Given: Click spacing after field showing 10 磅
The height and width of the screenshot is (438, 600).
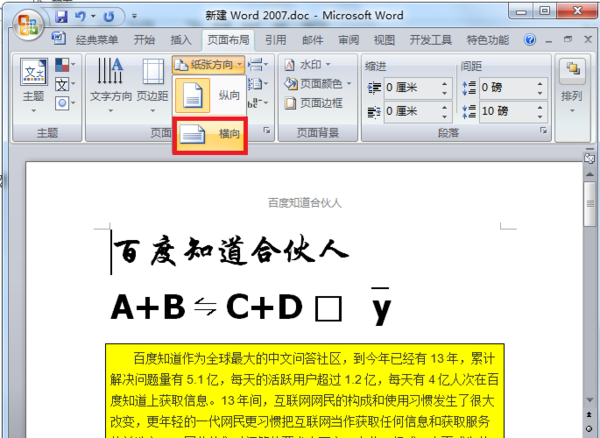Looking at the screenshot, I should [507, 111].
